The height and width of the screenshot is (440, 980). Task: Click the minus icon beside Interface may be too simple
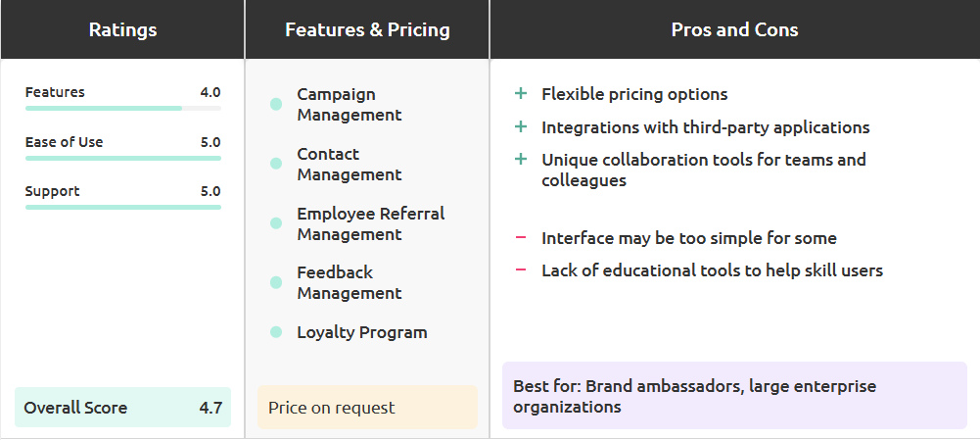(520, 238)
